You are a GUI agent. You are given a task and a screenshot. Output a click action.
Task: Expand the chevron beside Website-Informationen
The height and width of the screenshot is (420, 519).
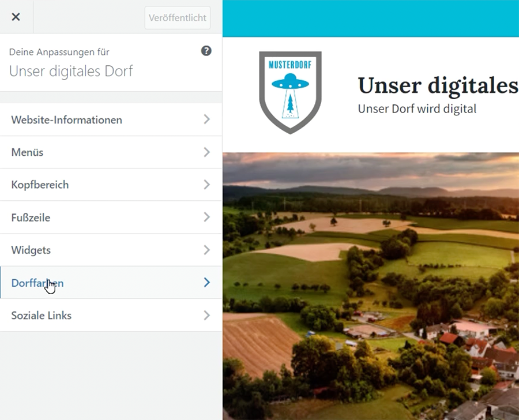tap(206, 119)
